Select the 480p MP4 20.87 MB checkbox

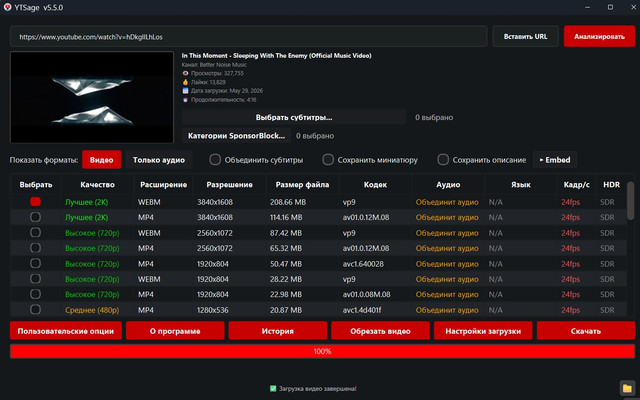(36, 310)
